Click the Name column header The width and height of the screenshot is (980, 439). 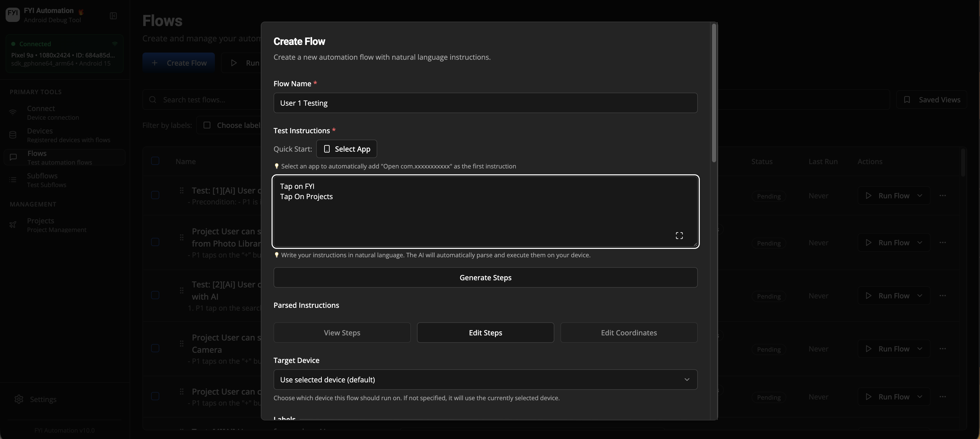point(186,161)
